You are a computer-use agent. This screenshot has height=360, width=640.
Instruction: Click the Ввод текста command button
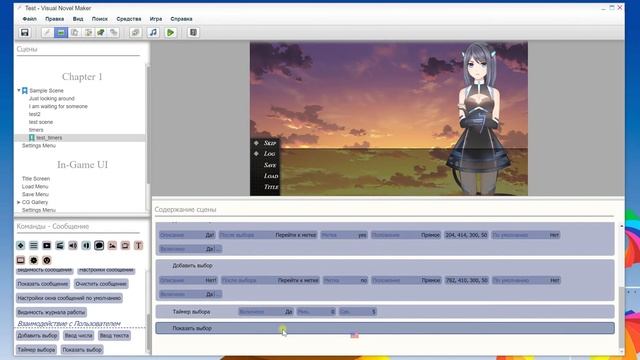(114, 336)
